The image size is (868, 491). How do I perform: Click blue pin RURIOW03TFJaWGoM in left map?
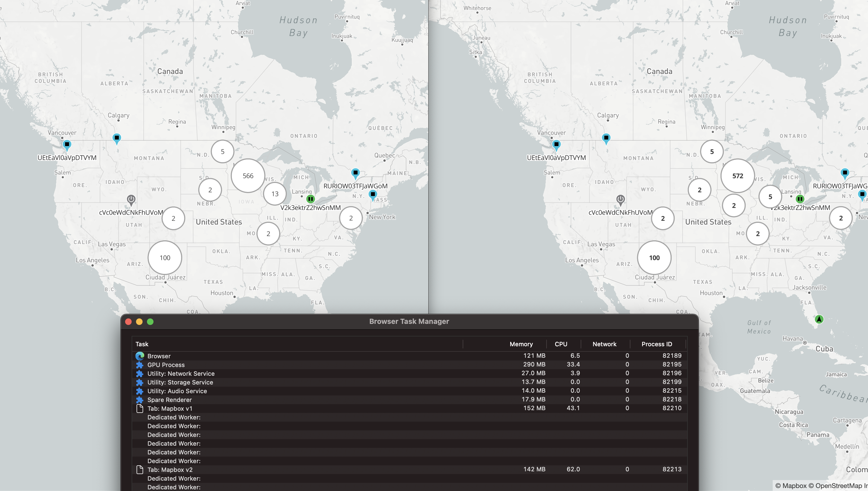tap(355, 174)
